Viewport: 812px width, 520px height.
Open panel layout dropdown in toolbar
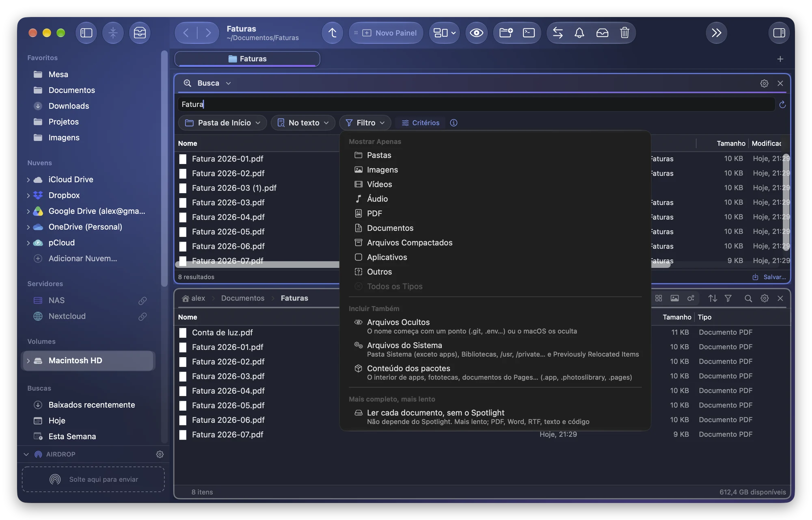pyautogui.click(x=444, y=33)
